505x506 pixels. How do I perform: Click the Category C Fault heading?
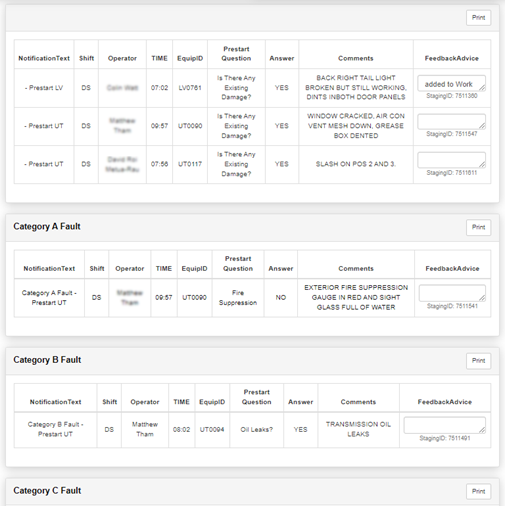pyautogui.click(x=47, y=491)
